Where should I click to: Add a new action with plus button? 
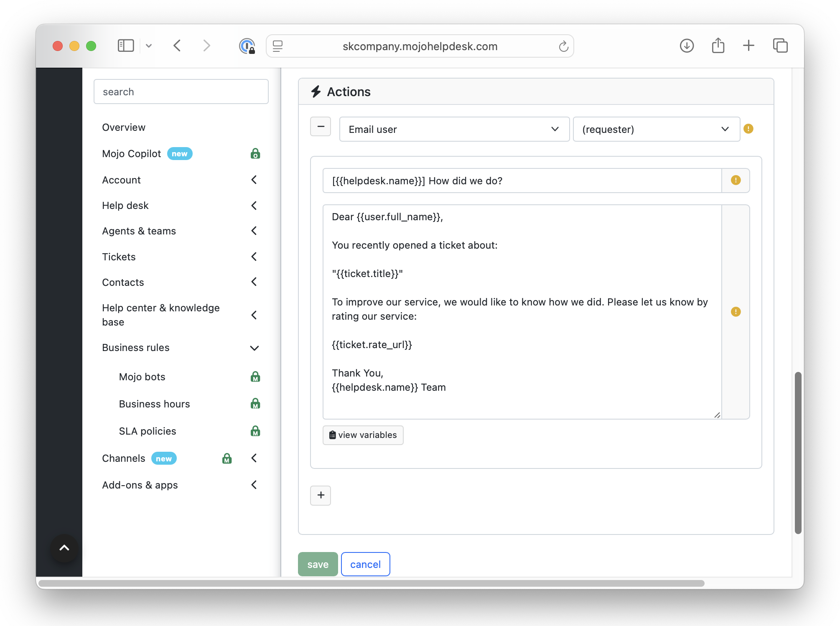(x=321, y=495)
